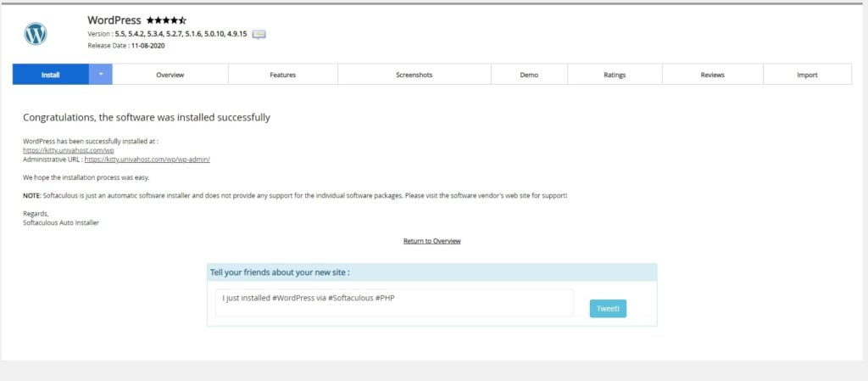Click the WordPress title text
Screen dimensions: 868x381
tap(114, 20)
